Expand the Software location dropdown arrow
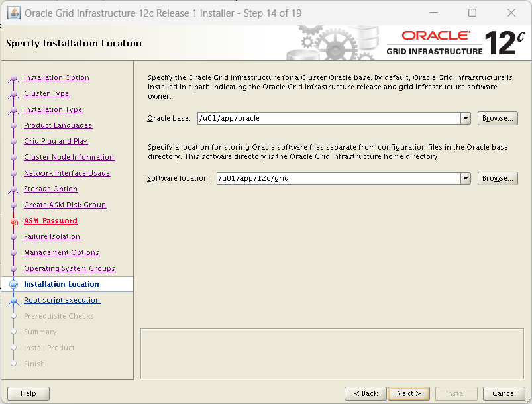532x404 pixels. (x=466, y=178)
